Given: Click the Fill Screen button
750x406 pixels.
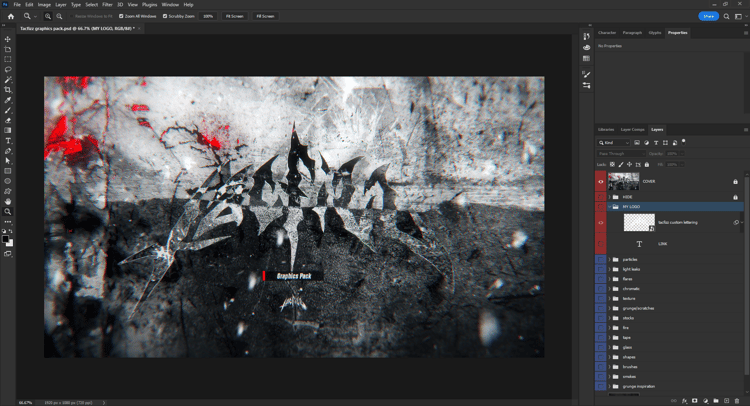Looking at the screenshot, I should click(x=265, y=16).
